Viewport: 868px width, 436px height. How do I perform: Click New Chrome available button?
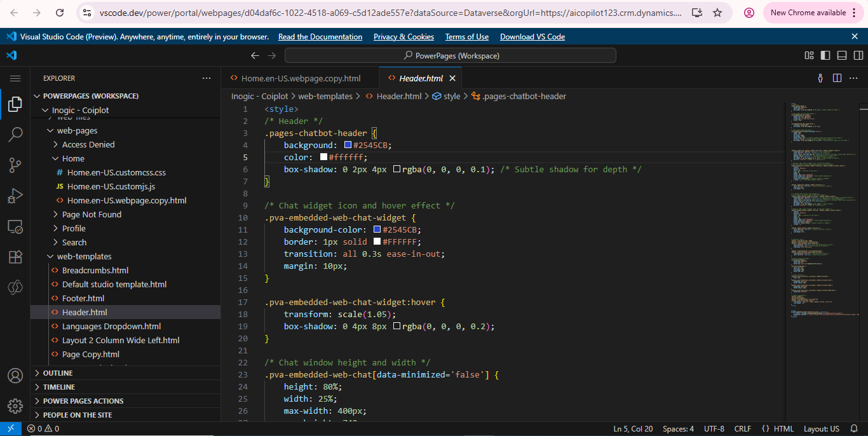pos(813,13)
